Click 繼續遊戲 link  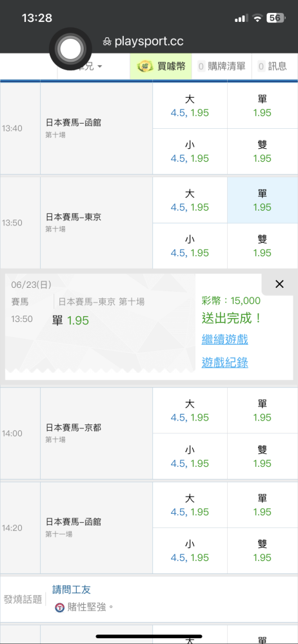click(x=224, y=339)
